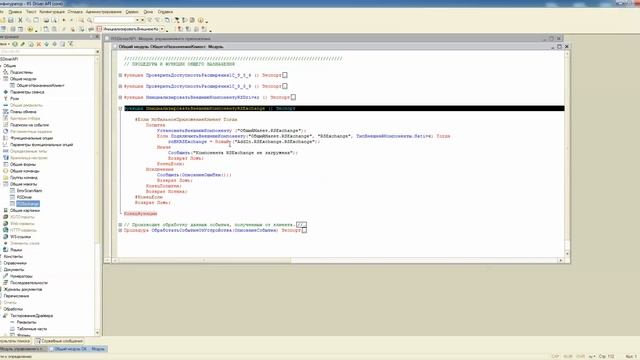
Task: Click the configuration tree vertical scrollbar
Action: coord(98,195)
